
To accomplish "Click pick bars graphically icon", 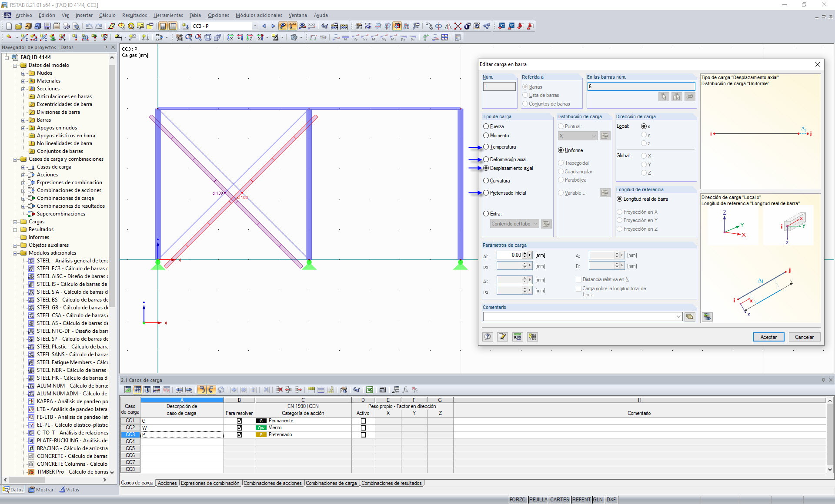I will tap(663, 96).
